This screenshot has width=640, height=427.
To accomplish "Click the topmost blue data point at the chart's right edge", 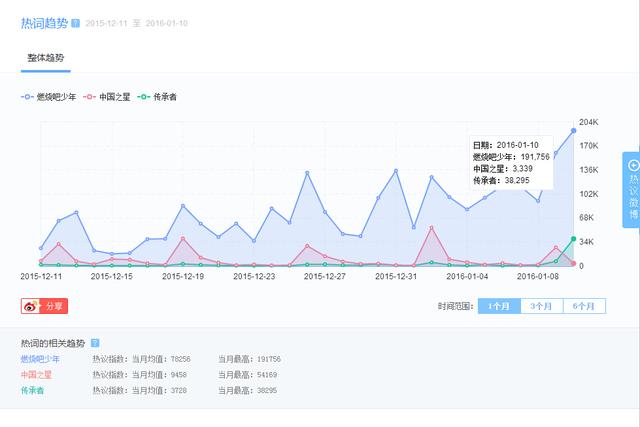I will click(x=573, y=130).
